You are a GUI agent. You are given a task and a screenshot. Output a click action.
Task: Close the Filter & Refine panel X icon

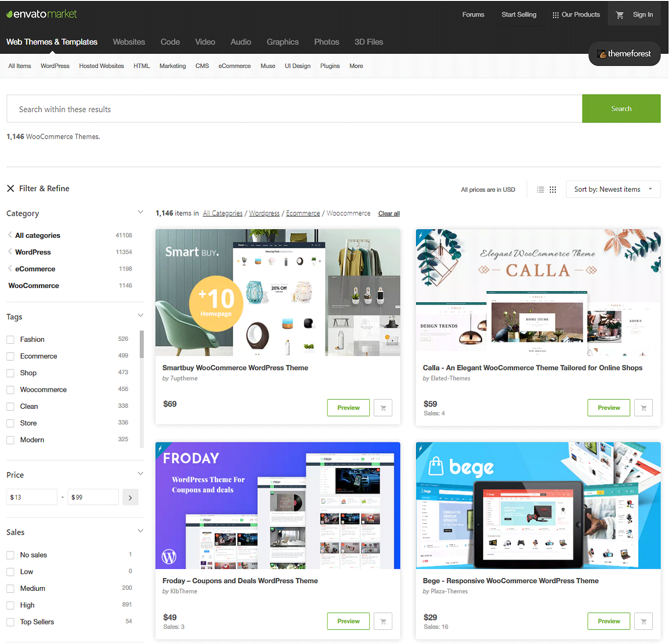11,189
